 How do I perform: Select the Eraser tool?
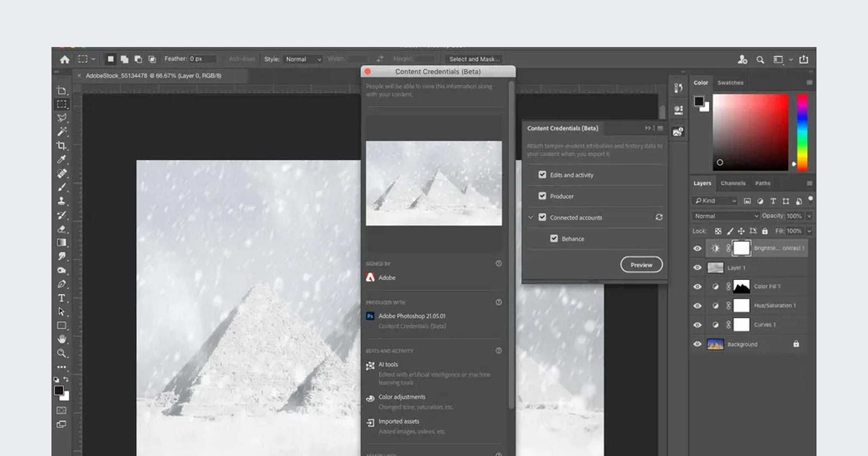click(62, 229)
